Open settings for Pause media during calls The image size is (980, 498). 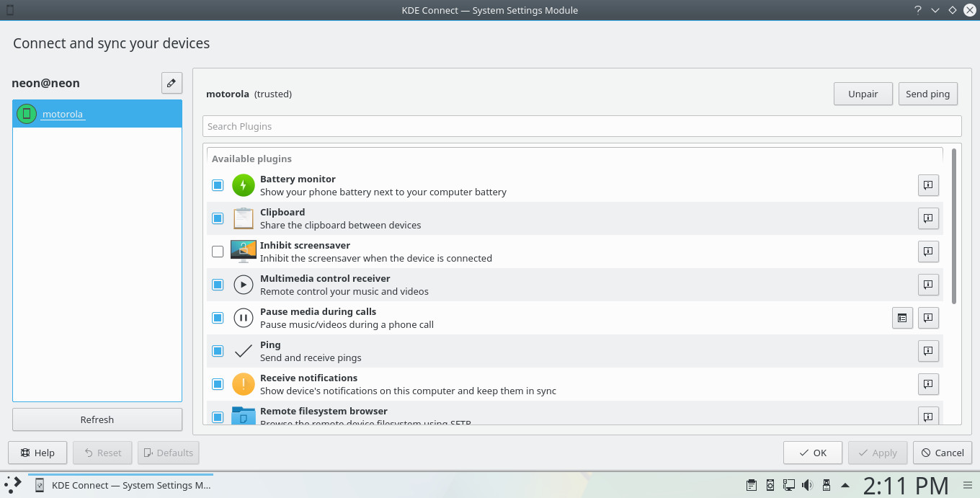[x=902, y=318]
